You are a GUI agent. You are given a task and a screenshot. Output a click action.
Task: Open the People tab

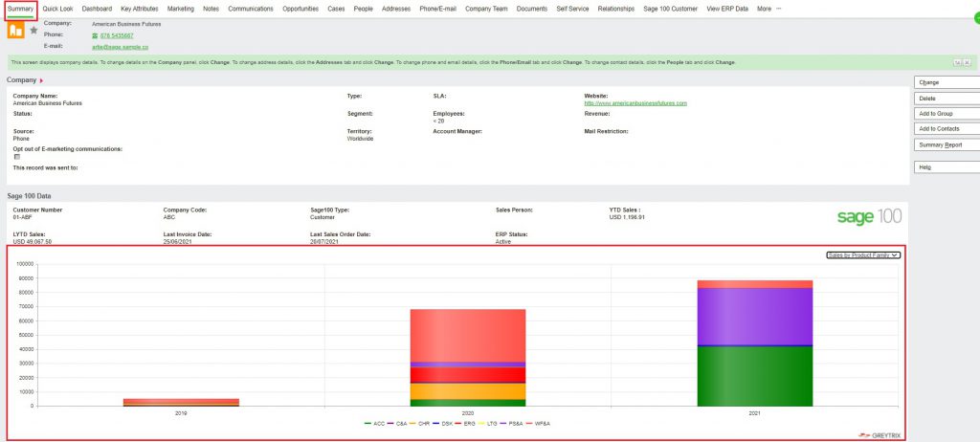pyautogui.click(x=363, y=9)
